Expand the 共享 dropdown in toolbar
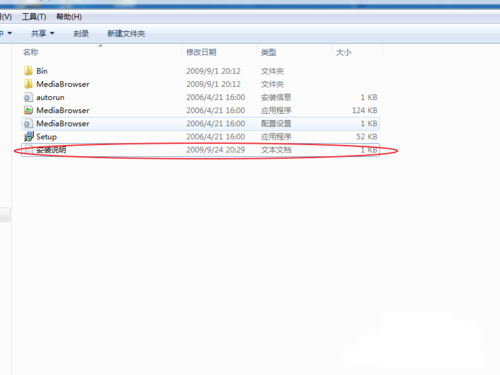The width and height of the screenshot is (500, 375). pos(43,33)
